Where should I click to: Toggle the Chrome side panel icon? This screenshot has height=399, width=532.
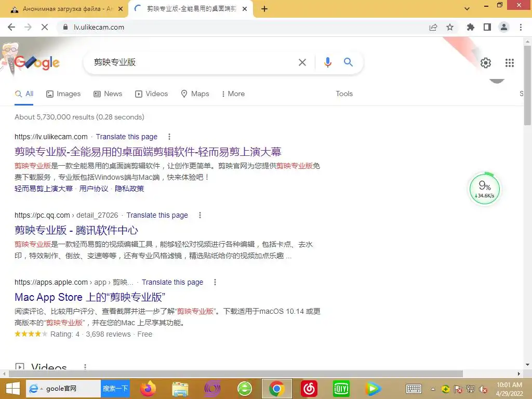[487, 27]
